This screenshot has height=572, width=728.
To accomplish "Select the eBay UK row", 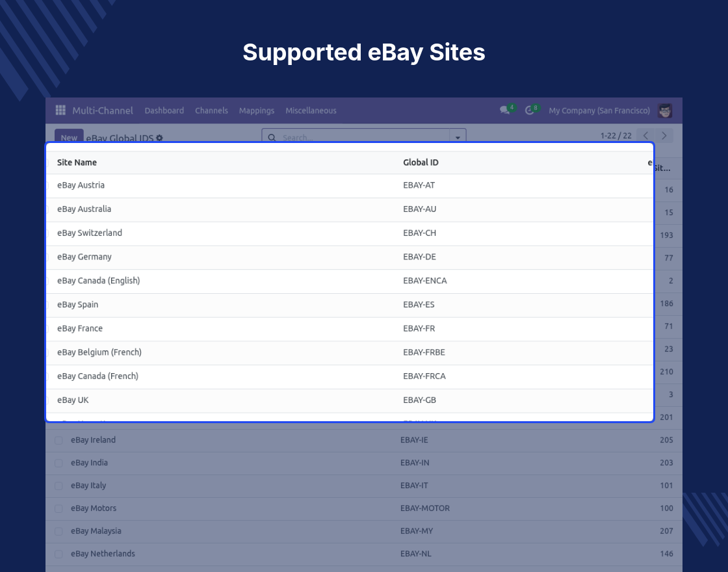I will [350, 400].
